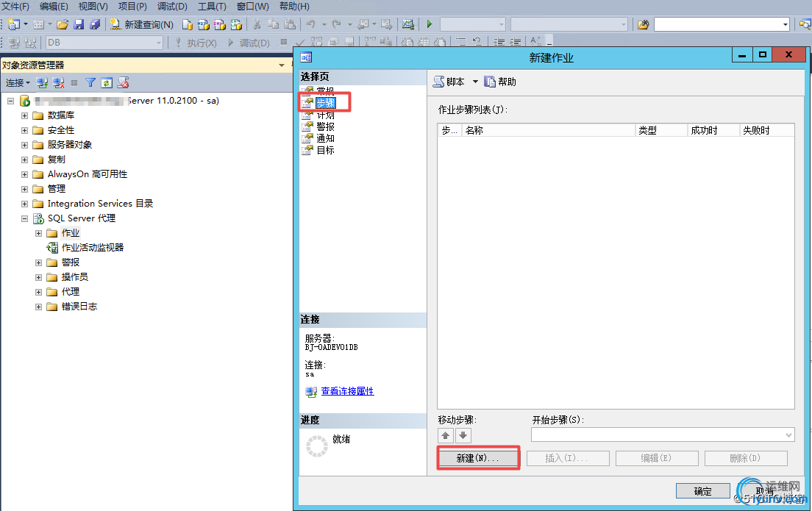Open Object Explorer panel options arrow
The image size is (812, 511).
click(282, 65)
